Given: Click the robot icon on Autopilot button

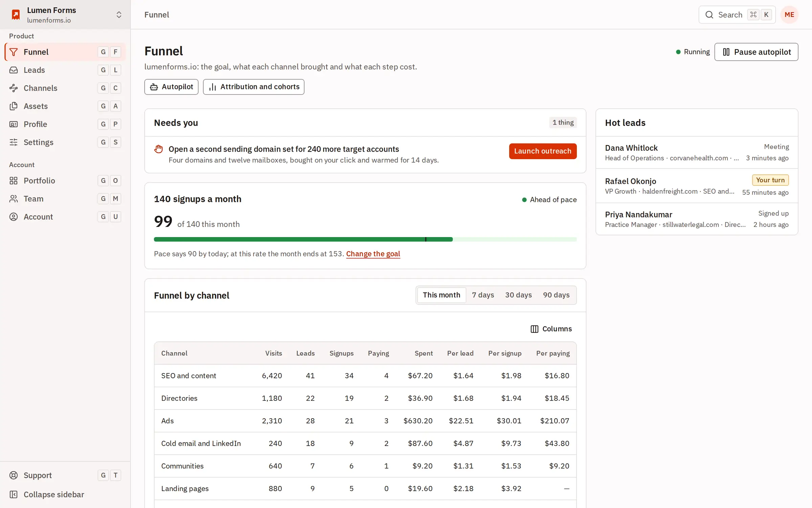Looking at the screenshot, I should click(154, 87).
